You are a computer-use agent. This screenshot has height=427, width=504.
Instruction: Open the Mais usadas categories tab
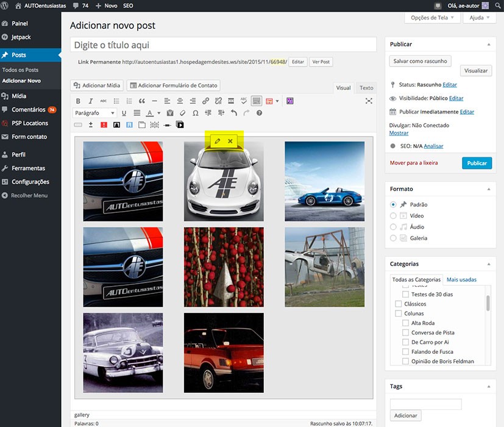pos(461,279)
